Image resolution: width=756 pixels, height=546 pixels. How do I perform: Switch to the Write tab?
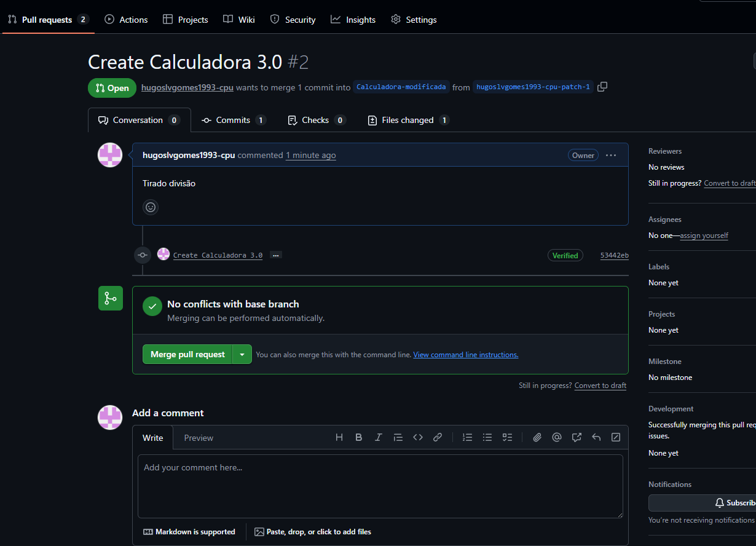(153, 438)
